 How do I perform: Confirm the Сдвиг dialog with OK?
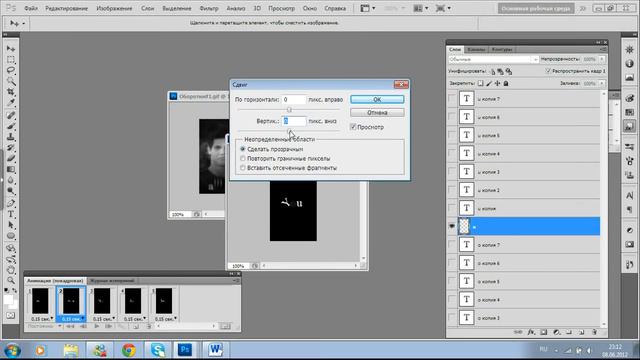(x=377, y=99)
